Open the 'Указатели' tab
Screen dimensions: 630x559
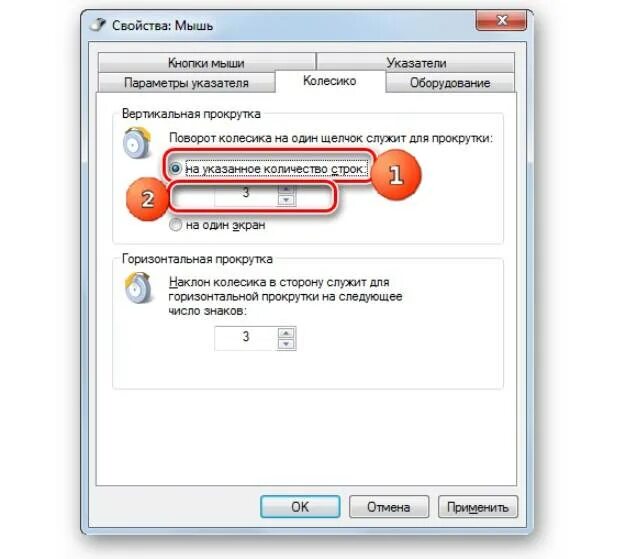pyautogui.click(x=416, y=63)
